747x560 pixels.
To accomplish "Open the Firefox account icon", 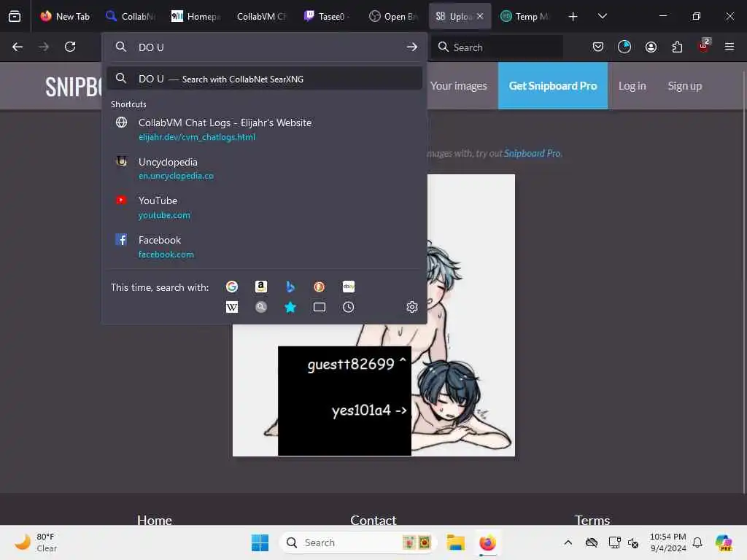I will point(651,47).
